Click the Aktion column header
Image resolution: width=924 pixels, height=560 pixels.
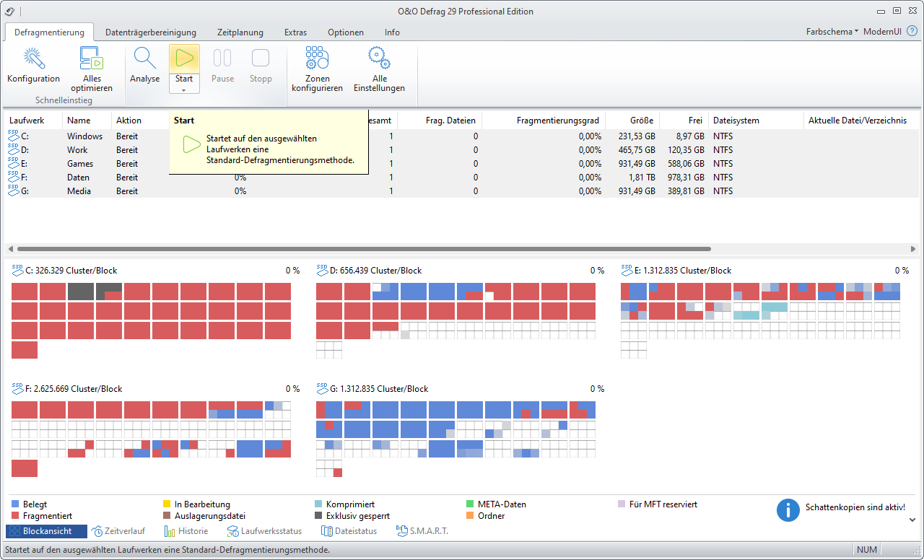point(140,121)
